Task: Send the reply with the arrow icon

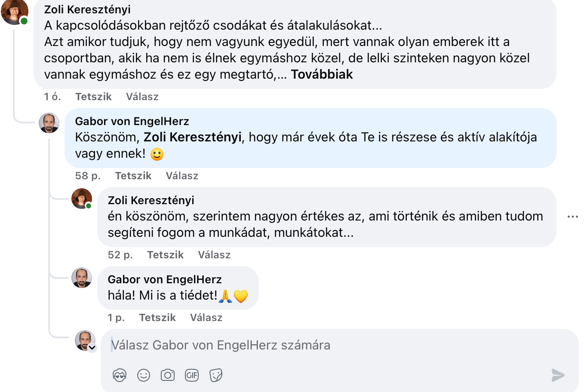Action: point(558,375)
